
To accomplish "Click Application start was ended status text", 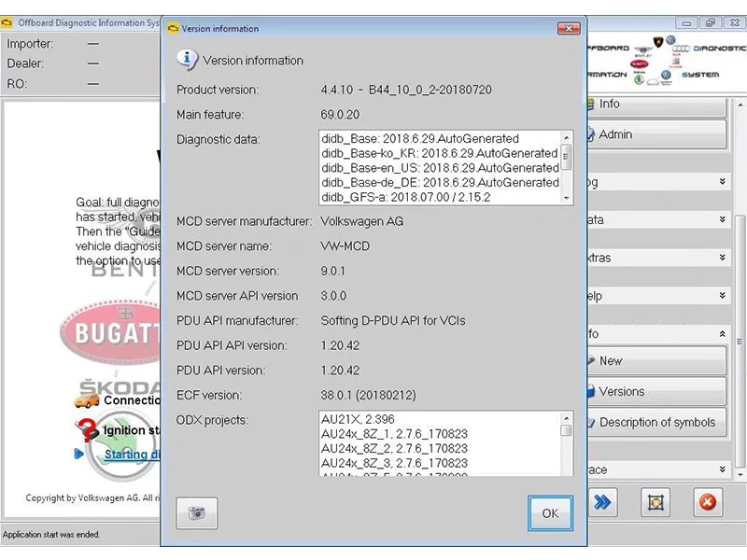I will pos(51,534).
